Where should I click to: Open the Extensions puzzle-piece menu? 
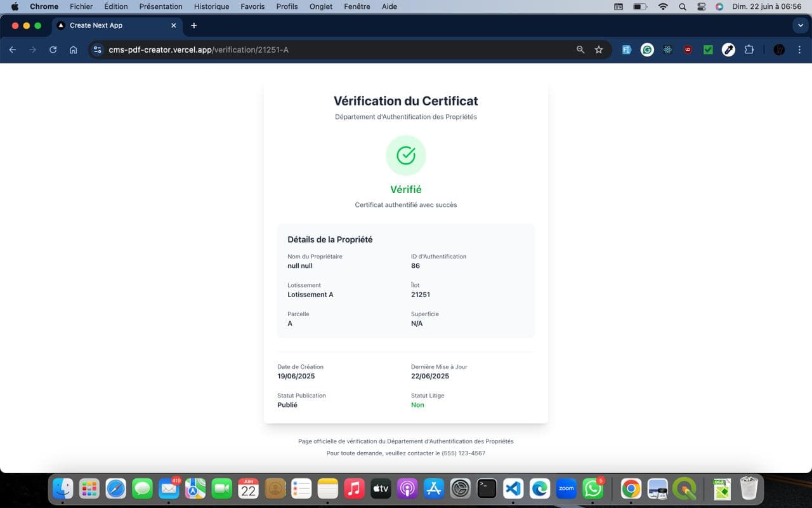tap(749, 50)
